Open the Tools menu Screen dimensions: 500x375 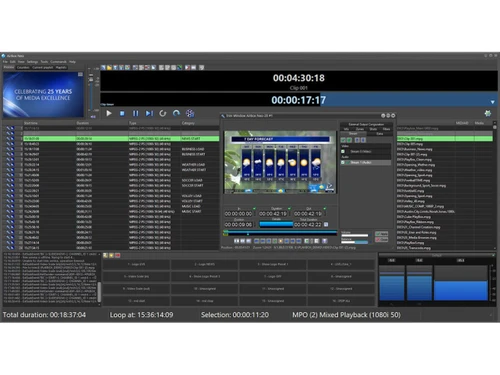click(x=44, y=62)
